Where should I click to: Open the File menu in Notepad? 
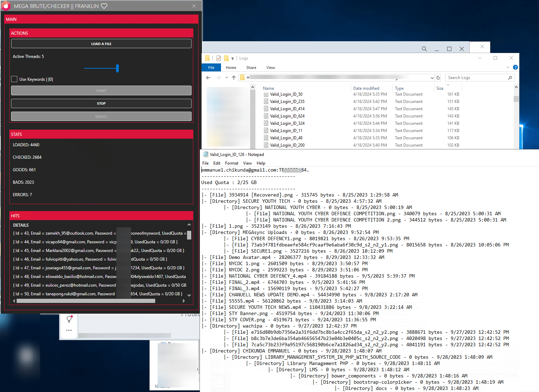click(x=205, y=163)
